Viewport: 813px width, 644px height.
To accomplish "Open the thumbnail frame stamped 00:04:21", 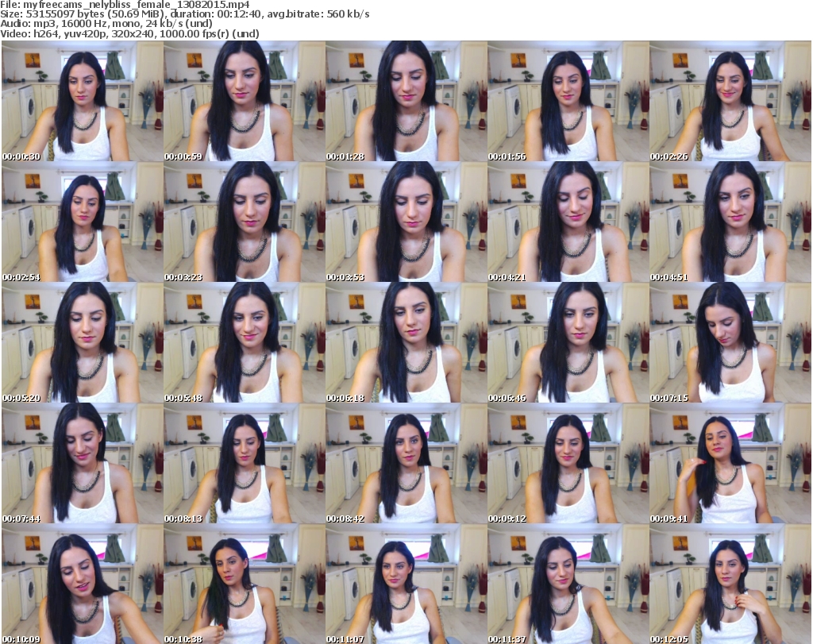I will point(568,222).
